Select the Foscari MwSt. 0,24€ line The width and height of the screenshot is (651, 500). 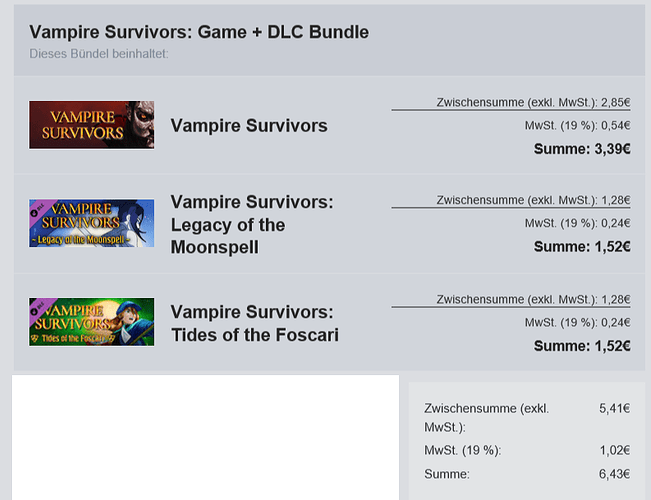578,322
